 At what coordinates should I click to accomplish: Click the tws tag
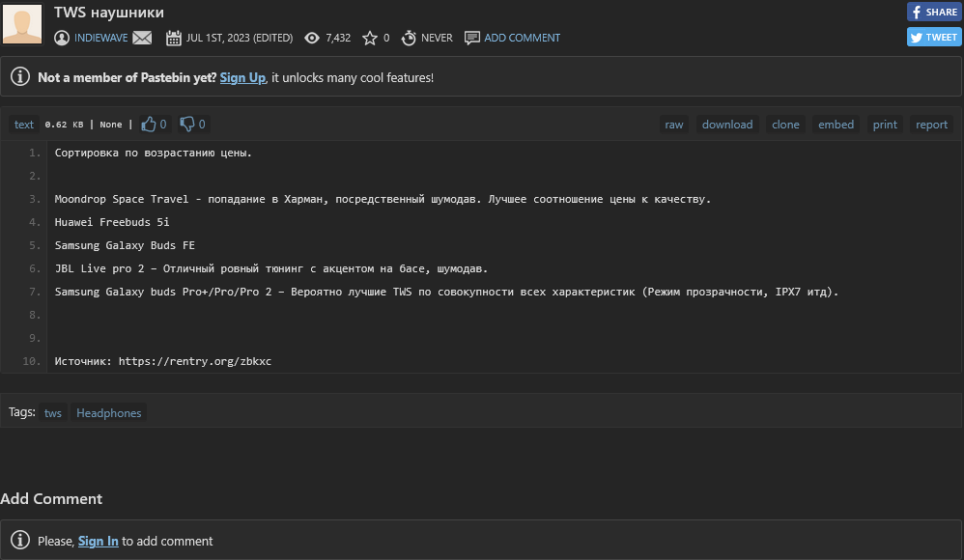pos(53,412)
